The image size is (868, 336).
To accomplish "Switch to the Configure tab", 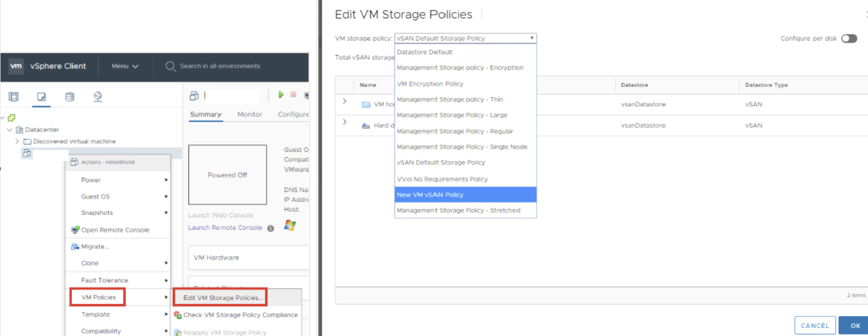I will 293,114.
